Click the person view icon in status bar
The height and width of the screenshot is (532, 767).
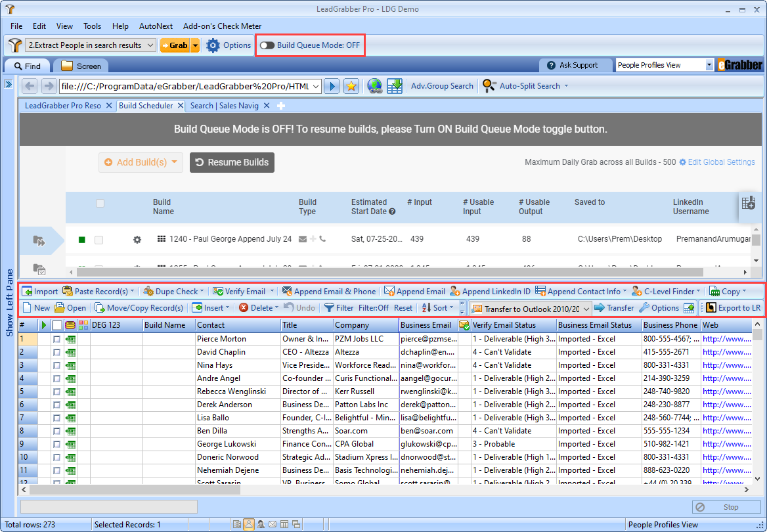point(248,524)
